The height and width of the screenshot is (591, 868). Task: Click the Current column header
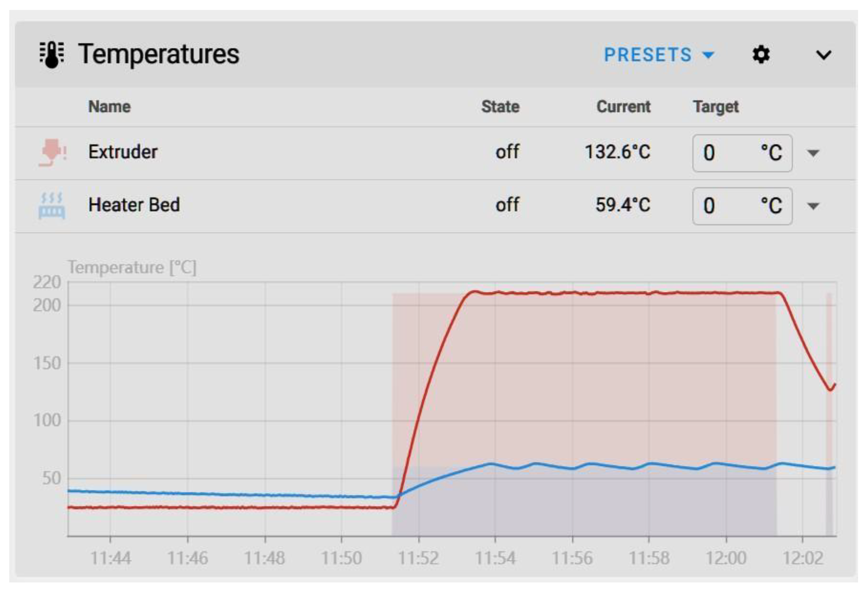pos(623,107)
